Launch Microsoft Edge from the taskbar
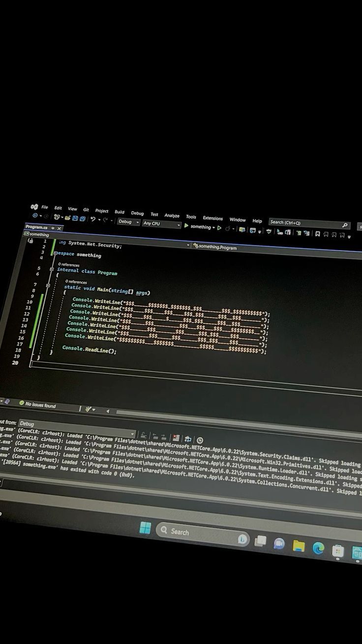Screen dimensions: 362x644 pyautogui.click(x=319, y=548)
